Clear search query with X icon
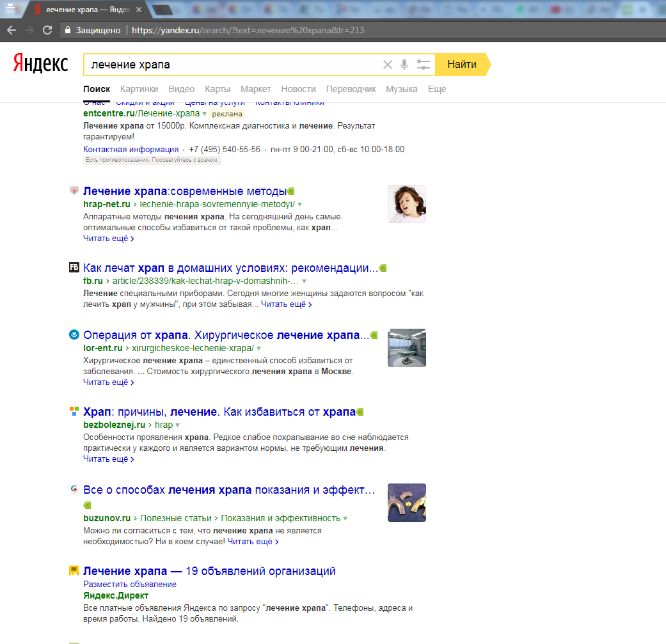The image size is (666, 644). click(x=387, y=65)
